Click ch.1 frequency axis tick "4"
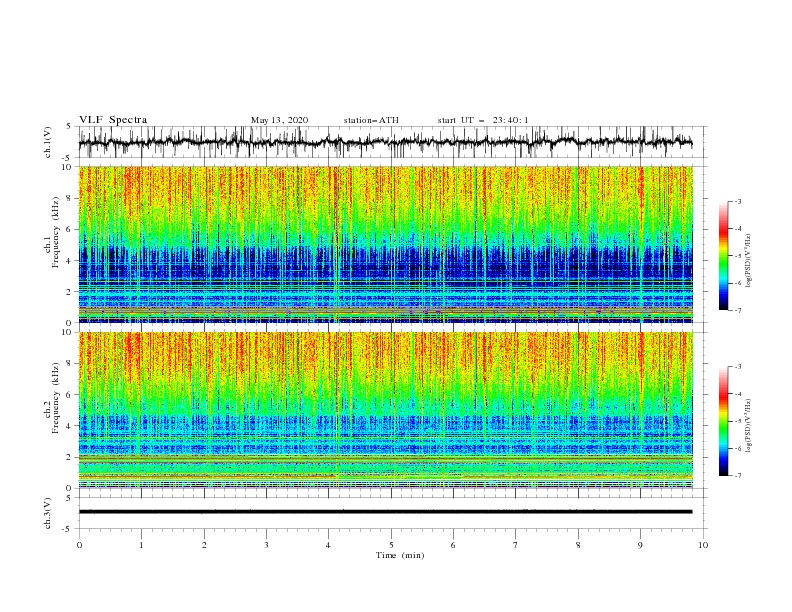 69,261
